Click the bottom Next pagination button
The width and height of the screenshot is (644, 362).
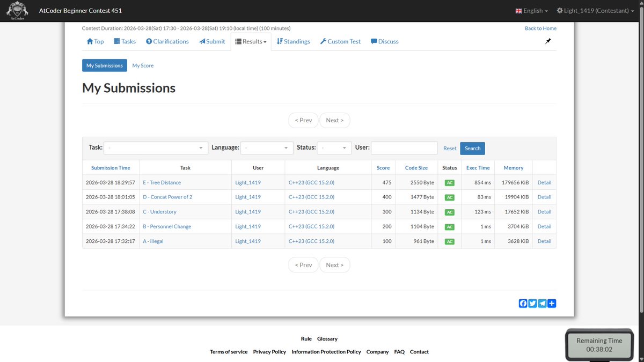tap(335, 265)
